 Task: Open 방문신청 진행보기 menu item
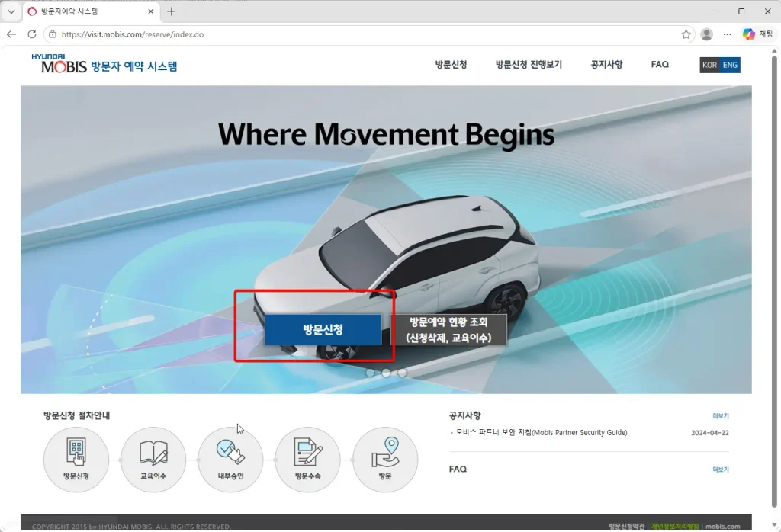point(529,64)
